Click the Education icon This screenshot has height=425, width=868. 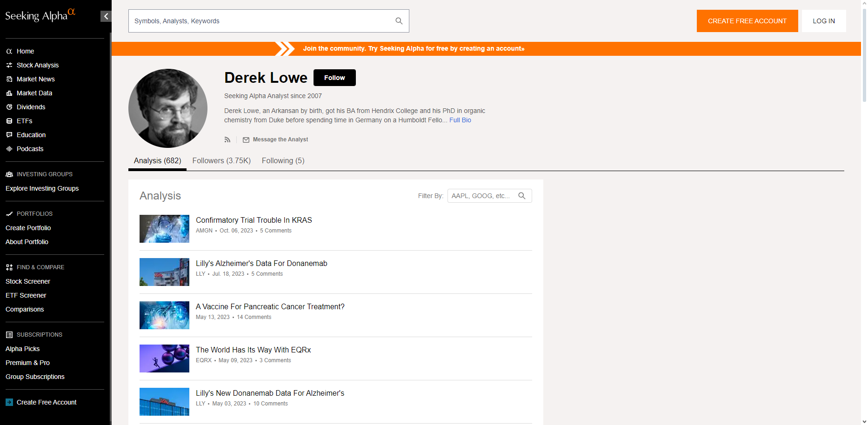click(9, 135)
